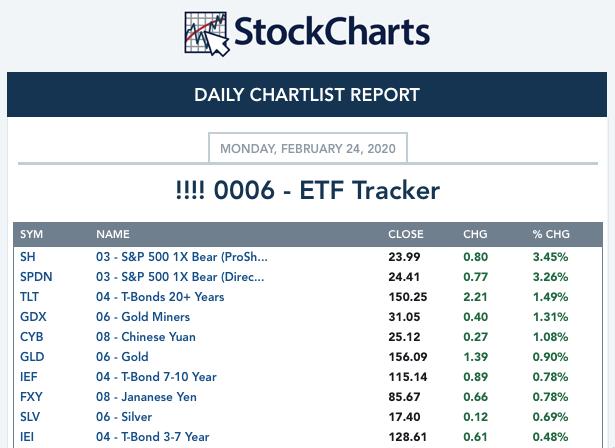Sort by the SYM column header
615x448 pixels.
point(32,234)
